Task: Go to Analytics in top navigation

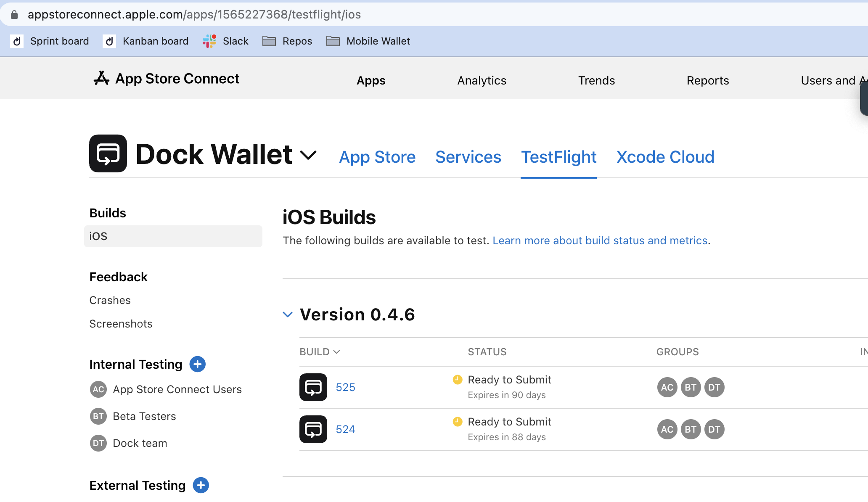Action: (482, 80)
